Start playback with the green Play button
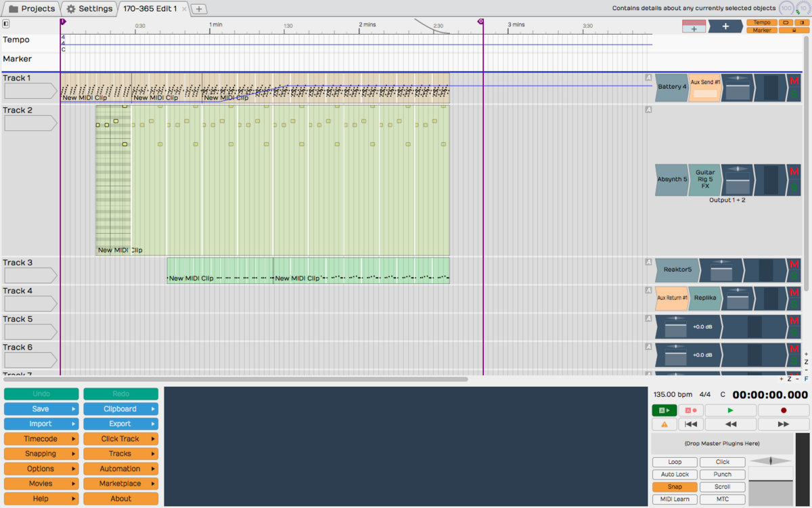This screenshot has width=812, height=508. [730, 410]
